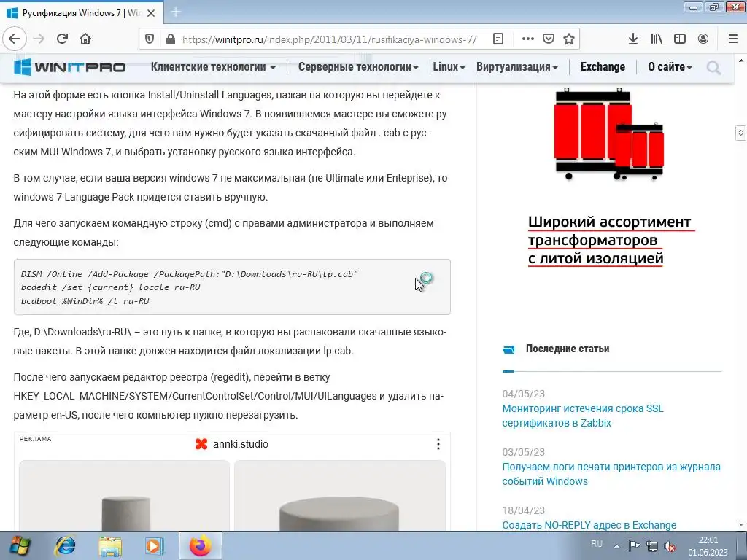Click the Широкий ассортимент трансформаторов ad text
This screenshot has width=747, height=560.
(610, 240)
